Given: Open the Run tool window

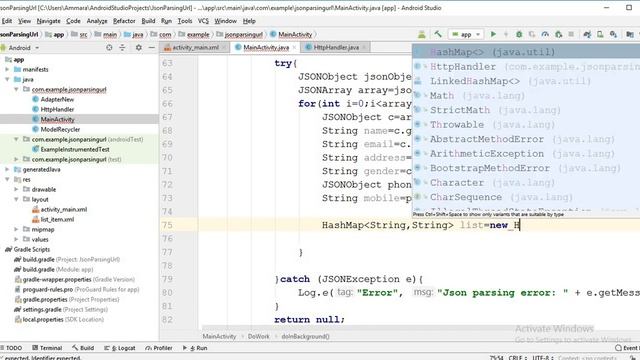Looking at the screenshot, I should coord(195,348).
